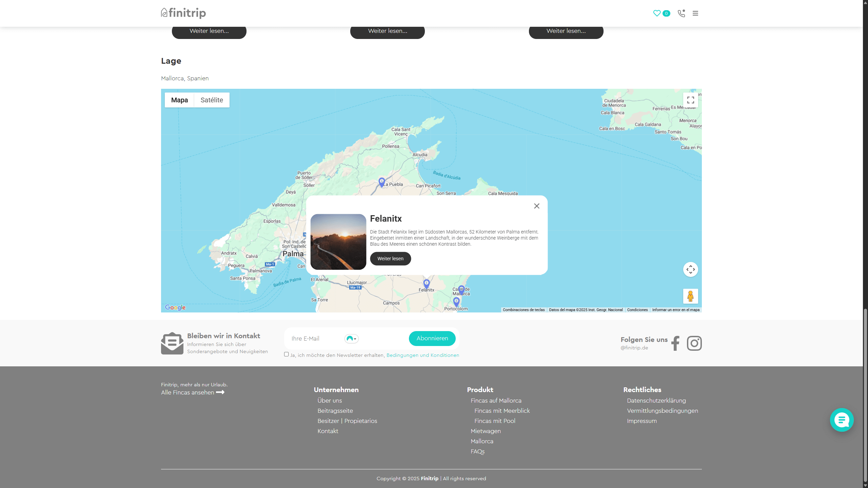Click the Abonnieren button
868x488 pixels.
point(432,339)
